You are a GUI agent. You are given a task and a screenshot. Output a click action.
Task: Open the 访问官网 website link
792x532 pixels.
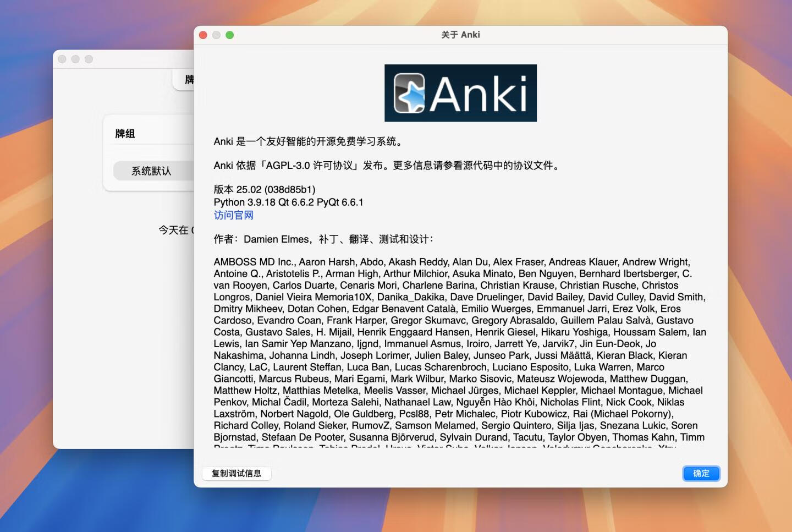tap(233, 215)
